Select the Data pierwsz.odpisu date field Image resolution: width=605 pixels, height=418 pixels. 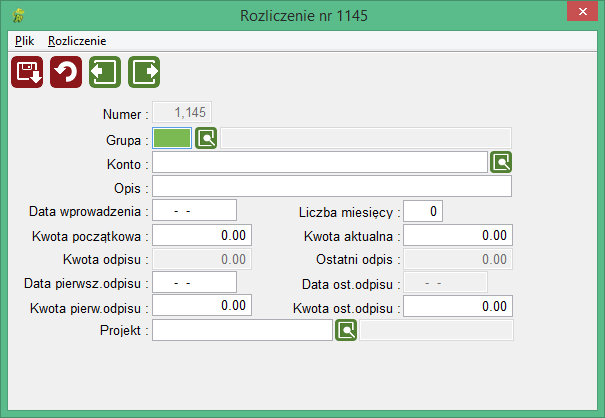(194, 282)
